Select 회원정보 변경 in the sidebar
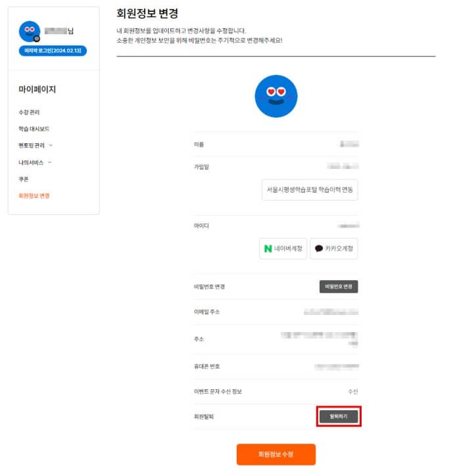This screenshot has height=476, width=455. tap(34, 196)
